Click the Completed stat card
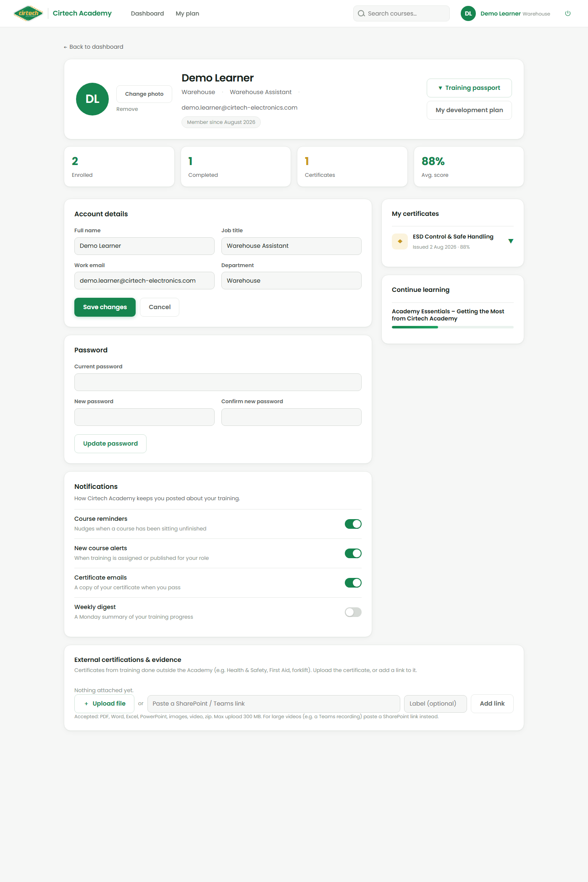The width and height of the screenshot is (588, 882). coord(236,166)
